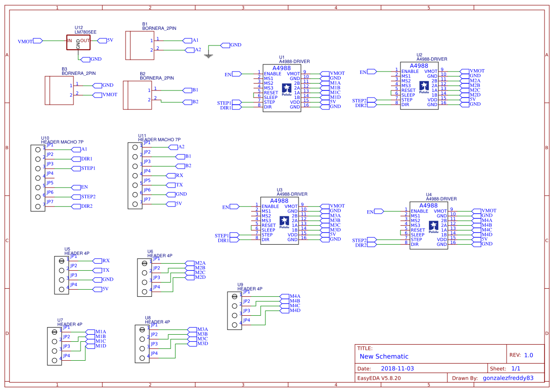Click the red A4988 label on U4
Screen dimensions: 554x392
pyautogui.click(x=428, y=205)
